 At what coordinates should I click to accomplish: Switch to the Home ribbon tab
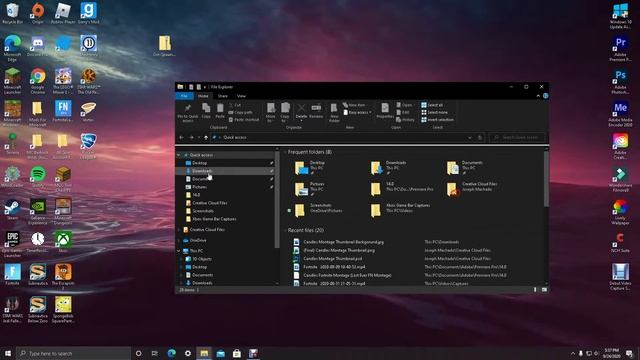click(203, 96)
